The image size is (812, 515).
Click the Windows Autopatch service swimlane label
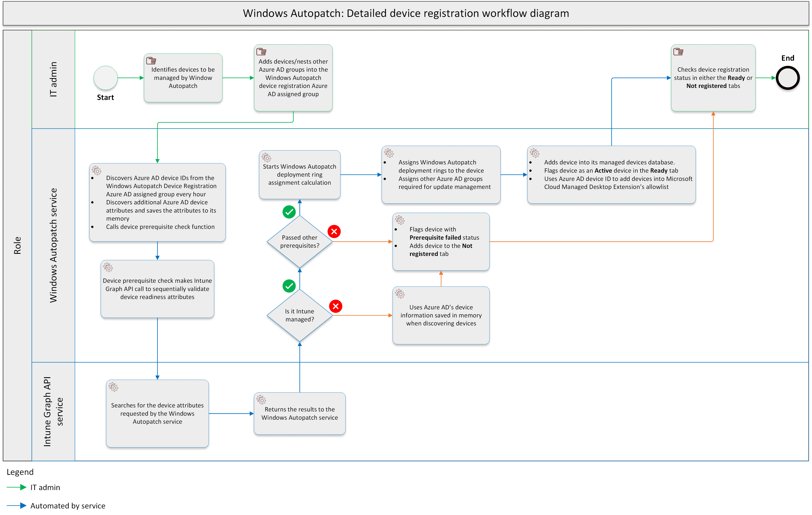click(53, 245)
